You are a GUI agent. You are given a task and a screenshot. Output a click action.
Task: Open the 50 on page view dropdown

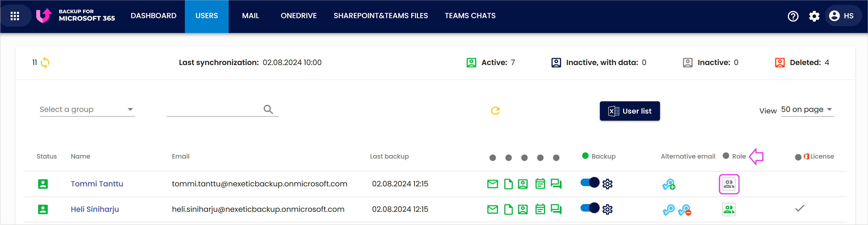point(807,109)
